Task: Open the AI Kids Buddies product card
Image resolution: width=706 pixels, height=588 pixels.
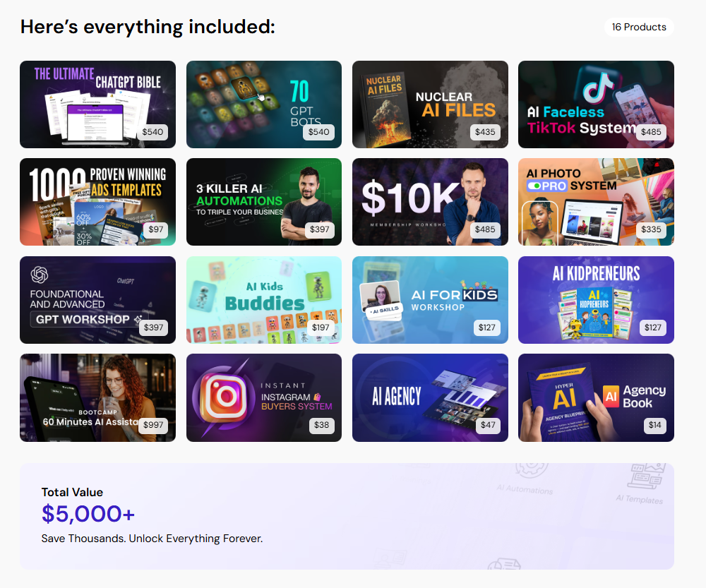Action: tap(264, 300)
